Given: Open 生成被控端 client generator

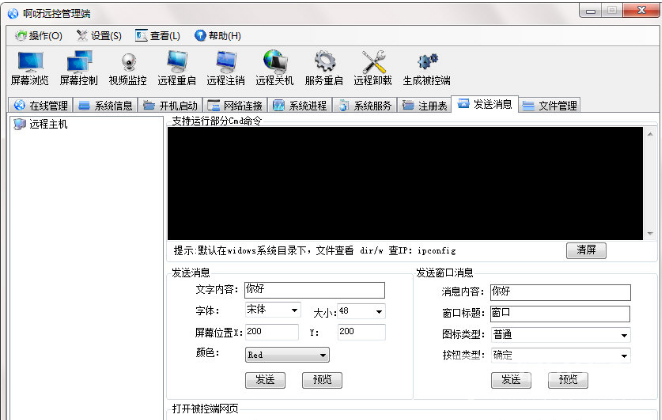Looking at the screenshot, I should point(426,68).
